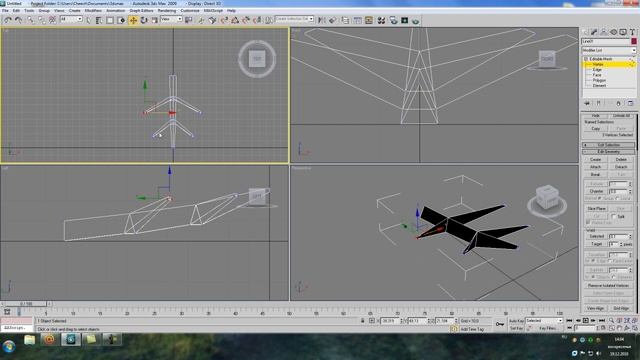Toggle the Refine Ends checkbox
640x360 pixels.
pyautogui.click(x=588, y=222)
